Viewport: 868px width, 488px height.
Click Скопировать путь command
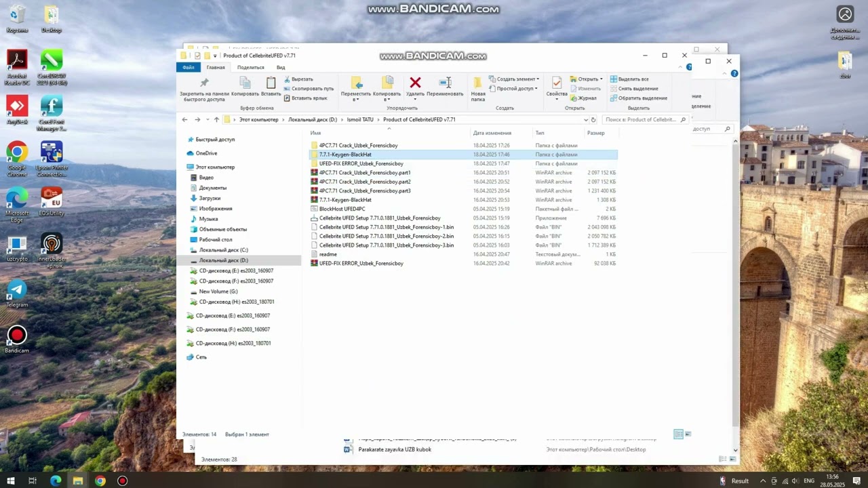[309, 89]
